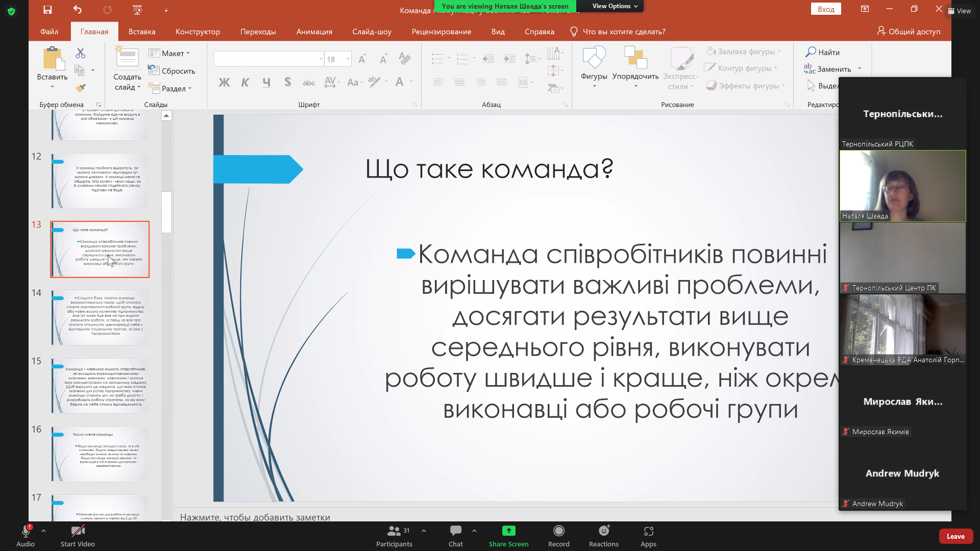
Task: Click 'Что вы хотите сделать?' search
Action: [618, 32]
